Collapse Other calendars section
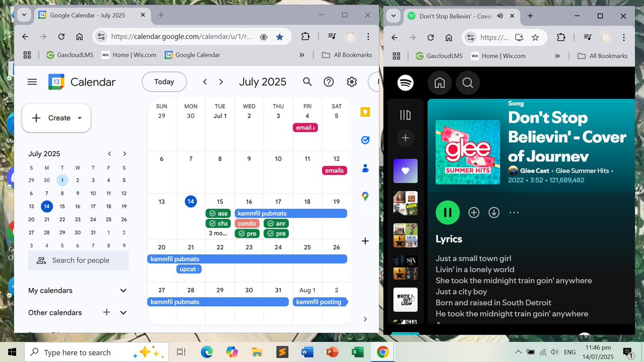The height and width of the screenshot is (362, 644). (123, 313)
